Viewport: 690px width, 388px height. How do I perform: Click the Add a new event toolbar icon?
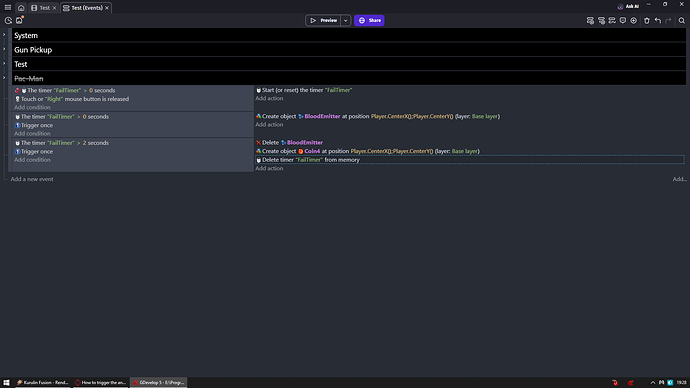590,21
